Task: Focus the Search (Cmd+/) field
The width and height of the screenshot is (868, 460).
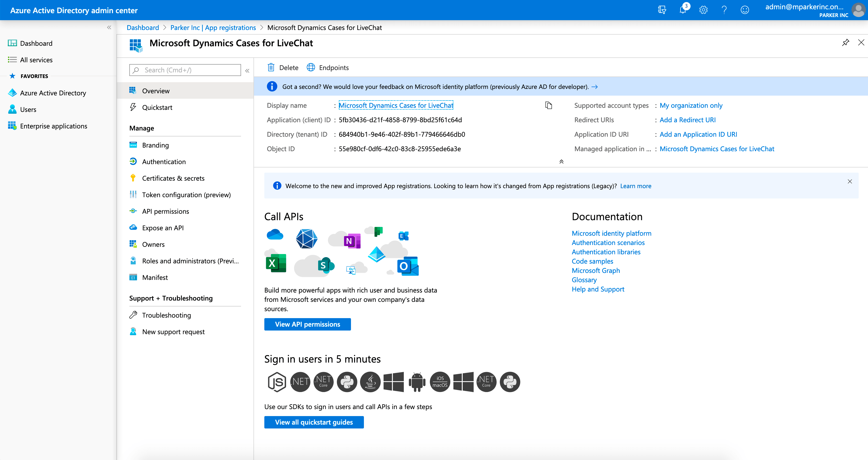Action: coord(185,70)
